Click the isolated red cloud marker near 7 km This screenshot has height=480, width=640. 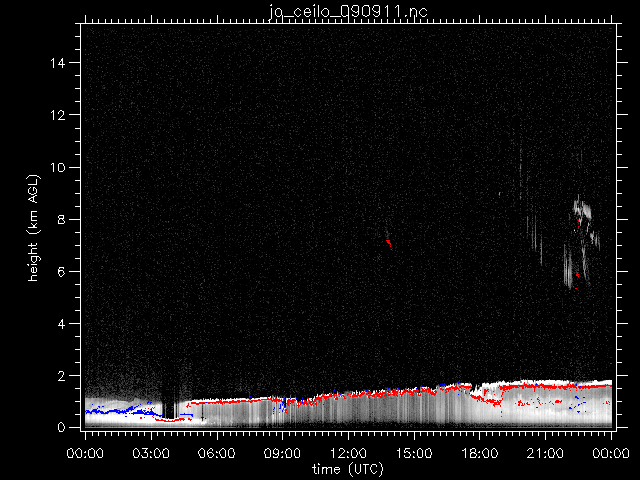click(x=388, y=243)
